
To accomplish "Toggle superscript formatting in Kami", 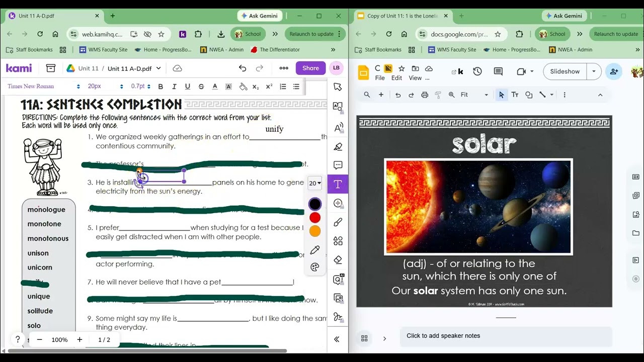I will pos(269,86).
